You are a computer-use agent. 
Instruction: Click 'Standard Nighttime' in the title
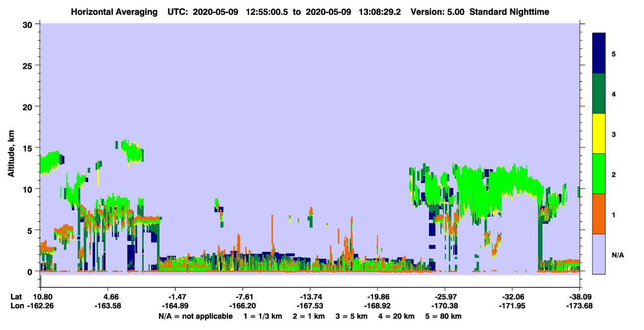pyautogui.click(x=510, y=12)
